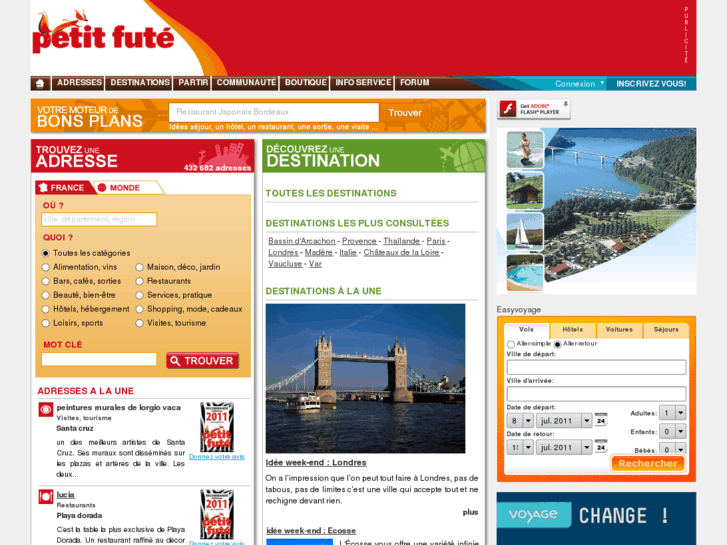Open the Adultes count dropdown

click(x=673, y=413)
